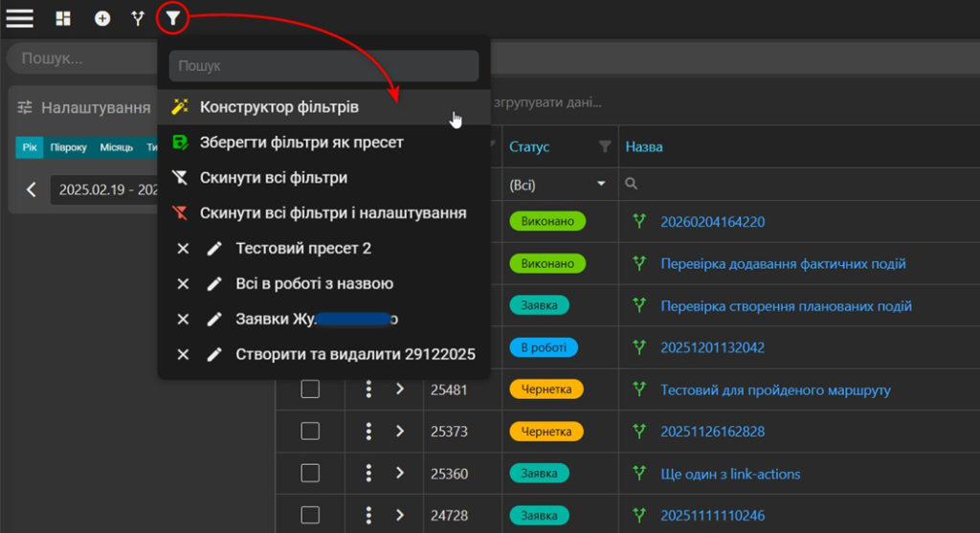The height and width of the screenshot is (533, 980).
Task: Choose Скинути всі фільтри
Action: click(x=323, y=177)
